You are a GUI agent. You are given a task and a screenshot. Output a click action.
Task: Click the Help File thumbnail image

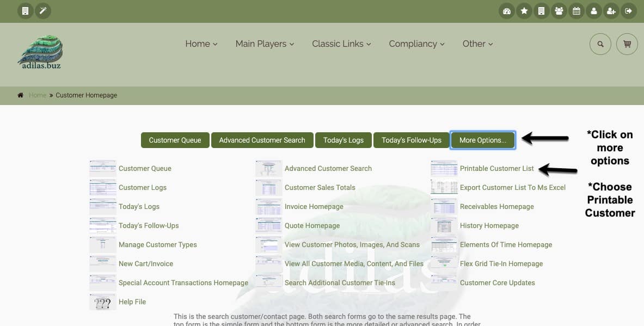pos(103,302)
